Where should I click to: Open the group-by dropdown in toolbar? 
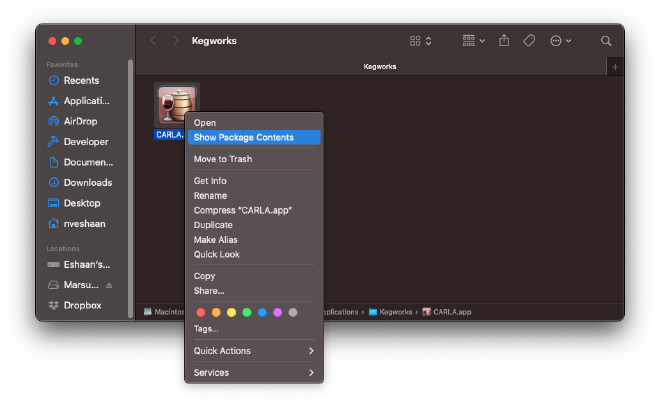click(x=474, y=41)
